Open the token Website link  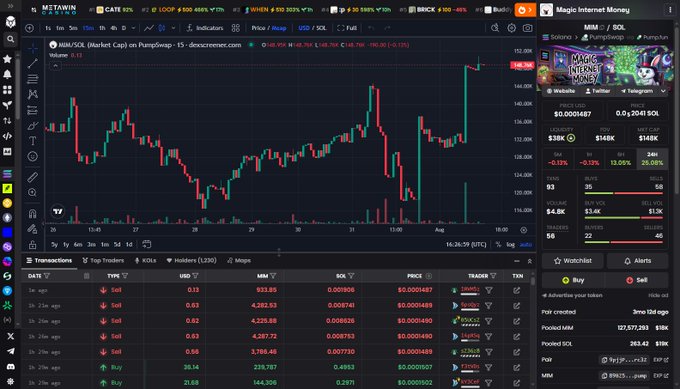pyautogui.click(x=560, y=91)
